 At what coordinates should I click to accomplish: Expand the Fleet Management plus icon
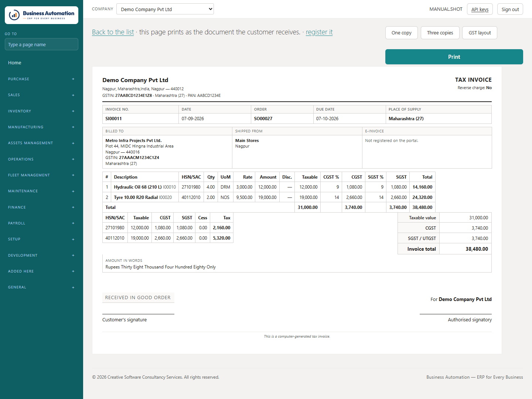(73, 175)
